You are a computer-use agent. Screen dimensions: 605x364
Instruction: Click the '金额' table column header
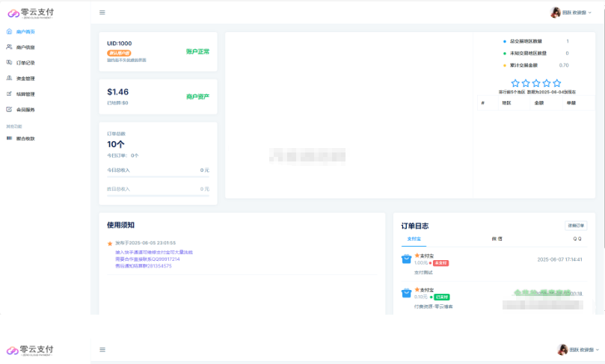pos(538,103)
